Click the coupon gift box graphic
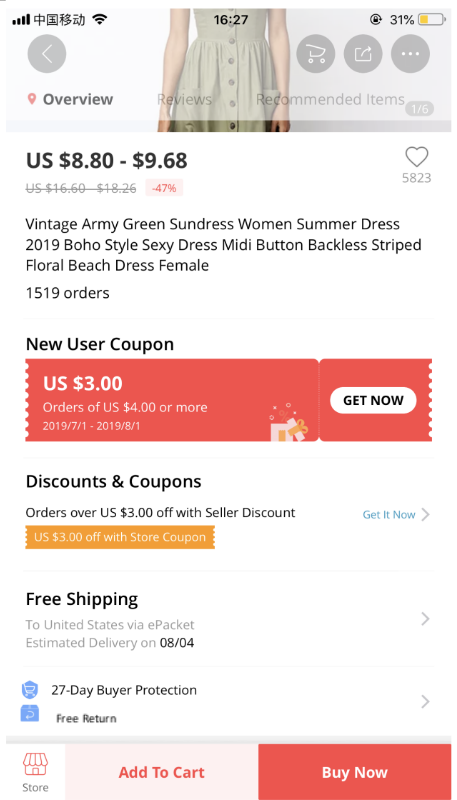Image resolution: width=457 pixels, height=800 pixels. point(289,421)
